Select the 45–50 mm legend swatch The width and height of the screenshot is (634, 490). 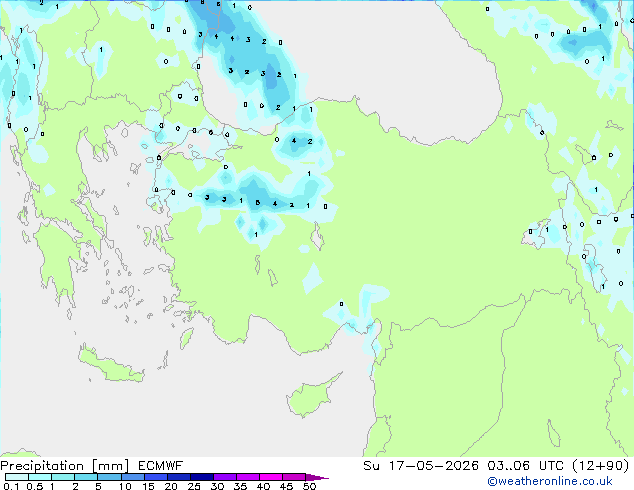[294, 477]
